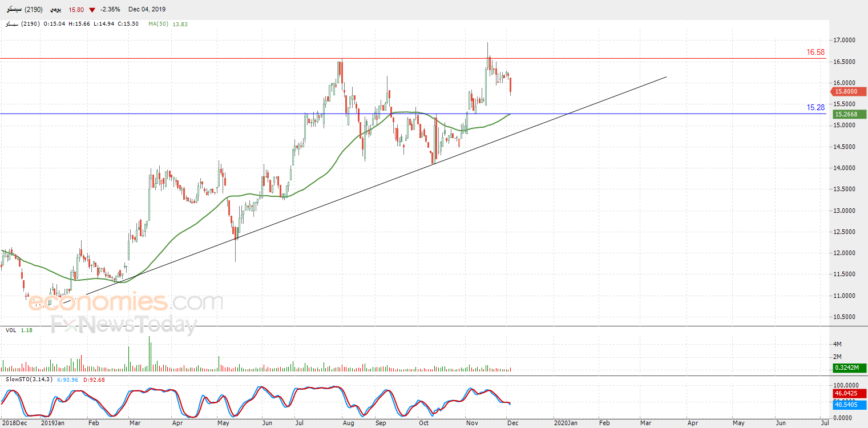The height and width of the screenshot is (428, 868).
Task: Click the red down-arrow change indicator
Action: [92, 10]
